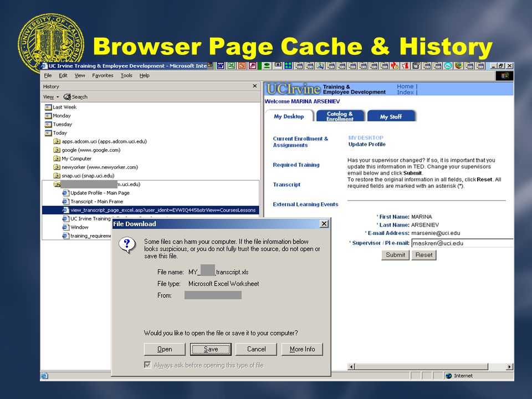Expand the Tuesday history group
The height and width of the screenshot is (399, 532).
coord(63,125)
